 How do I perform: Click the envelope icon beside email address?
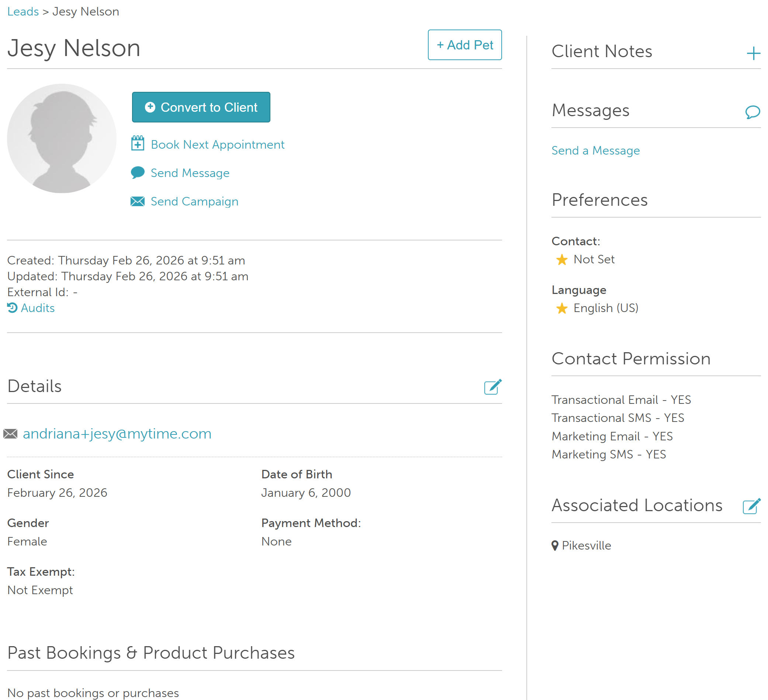(11, 434)
